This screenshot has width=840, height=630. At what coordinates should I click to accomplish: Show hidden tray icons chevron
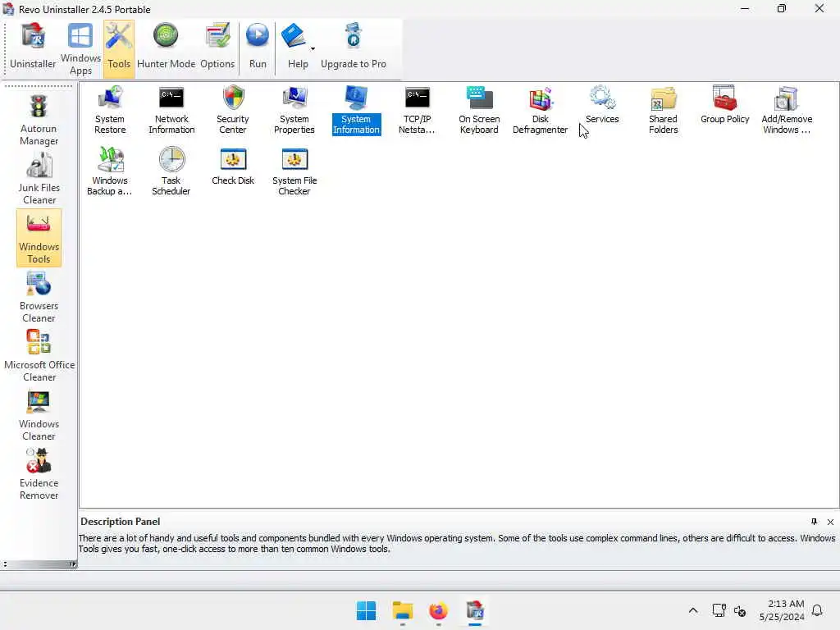[692, 610]
